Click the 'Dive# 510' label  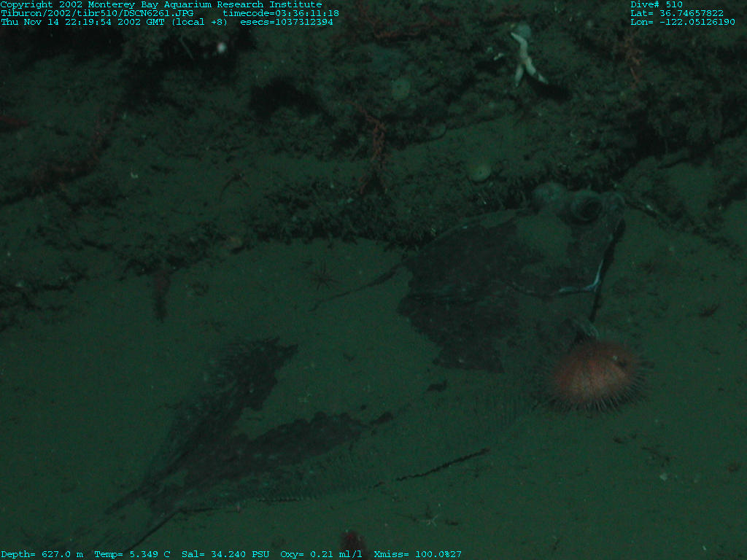click(x=657, y=4)
